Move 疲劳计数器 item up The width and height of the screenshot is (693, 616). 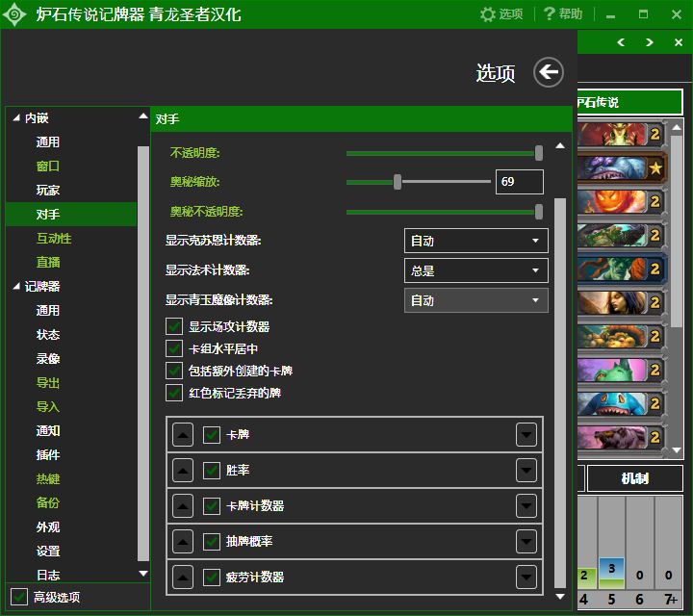[x=183, y=577]
